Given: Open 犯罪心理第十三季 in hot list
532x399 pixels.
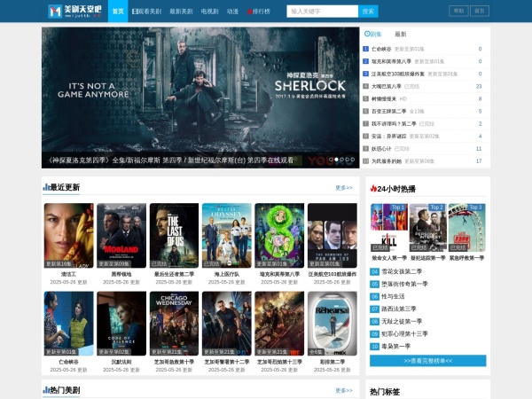Looking at the screenshot, I should 404,334.
